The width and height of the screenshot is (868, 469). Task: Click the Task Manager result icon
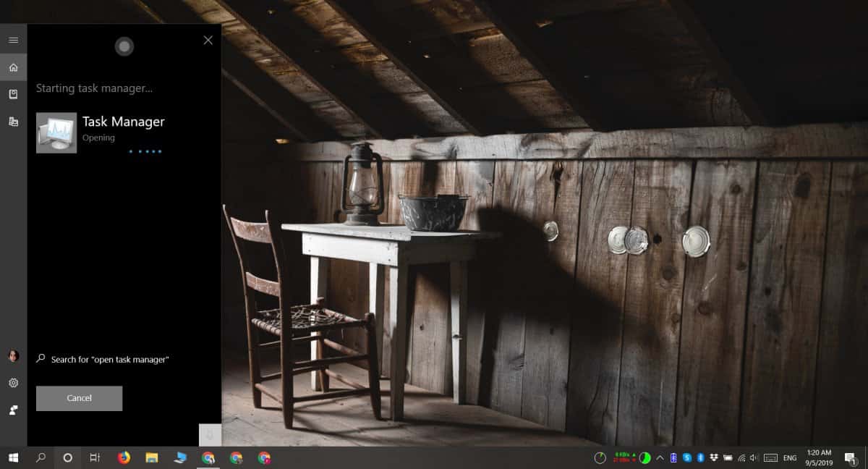click(56, 132)
